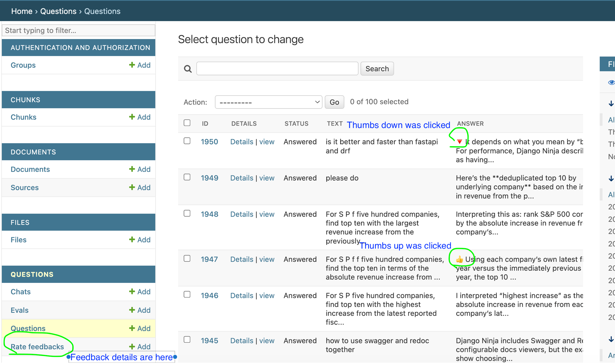615x364 pixels.
Task: Open Chats in the sidebar
Action: click(21, 292)
